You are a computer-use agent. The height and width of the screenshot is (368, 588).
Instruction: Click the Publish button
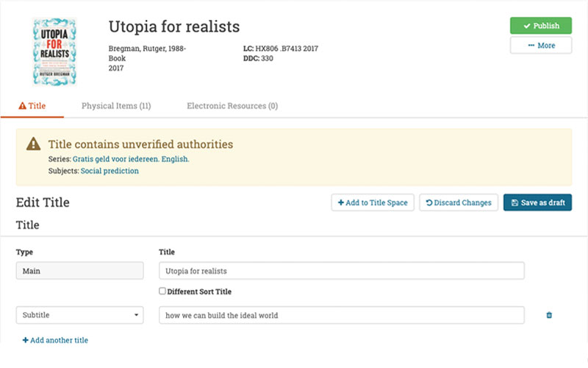click(x=541, y=26)
